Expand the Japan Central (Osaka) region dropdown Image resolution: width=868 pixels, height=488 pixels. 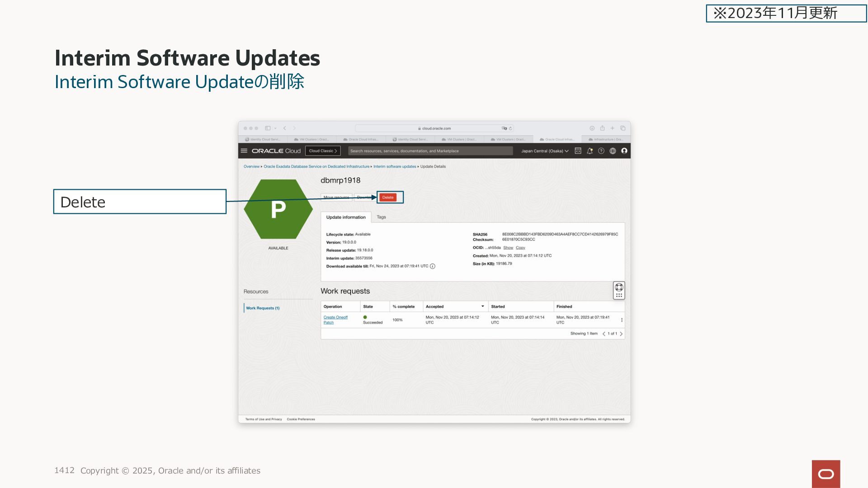pos(544,151)
